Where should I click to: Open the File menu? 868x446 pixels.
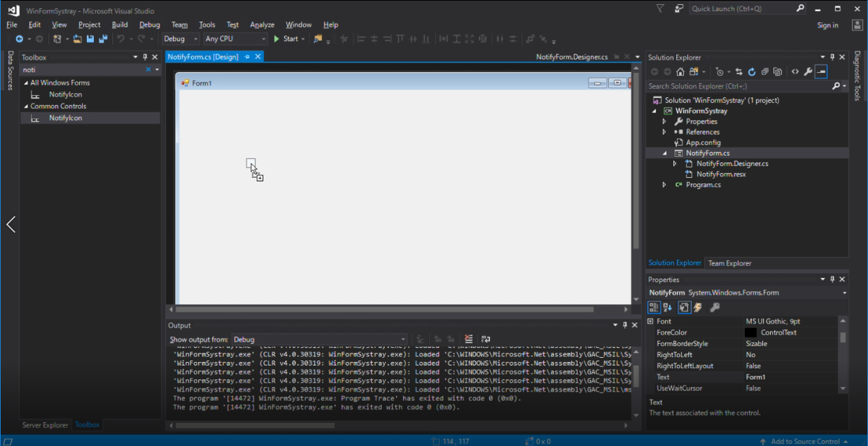point(12,25)
